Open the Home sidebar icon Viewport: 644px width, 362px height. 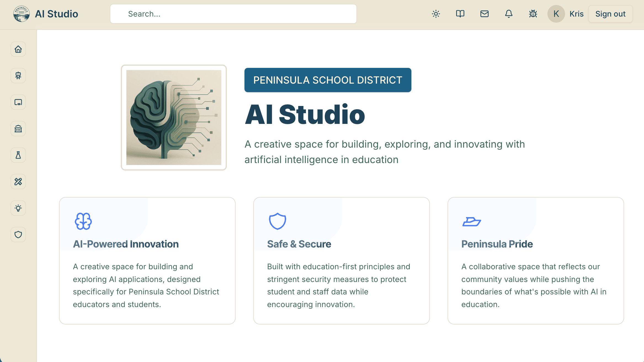[x=18, y=49]
